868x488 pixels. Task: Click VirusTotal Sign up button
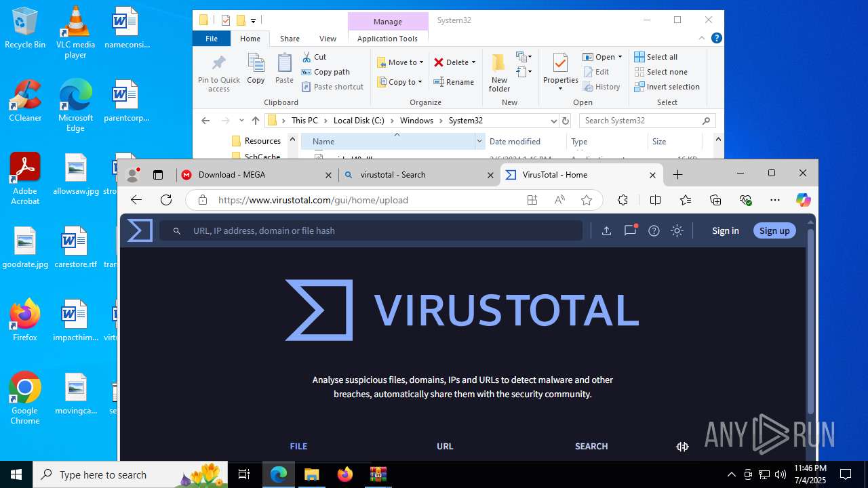click(774, 230)
